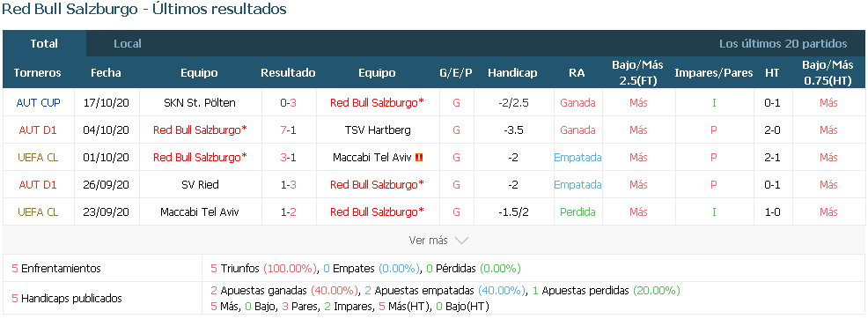This screenshot has height=319, width=868.
Task: Select the Total tab
Action: 44,44
